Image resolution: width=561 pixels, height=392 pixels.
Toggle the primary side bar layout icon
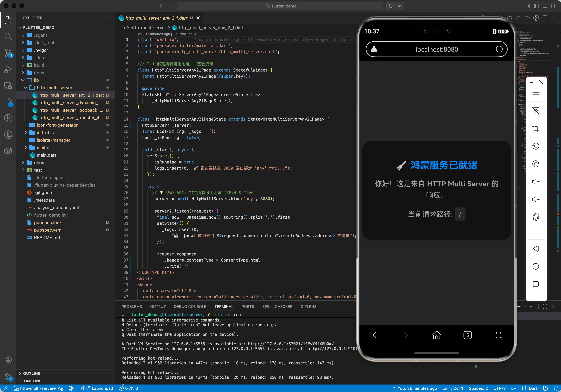click(536, 6)
